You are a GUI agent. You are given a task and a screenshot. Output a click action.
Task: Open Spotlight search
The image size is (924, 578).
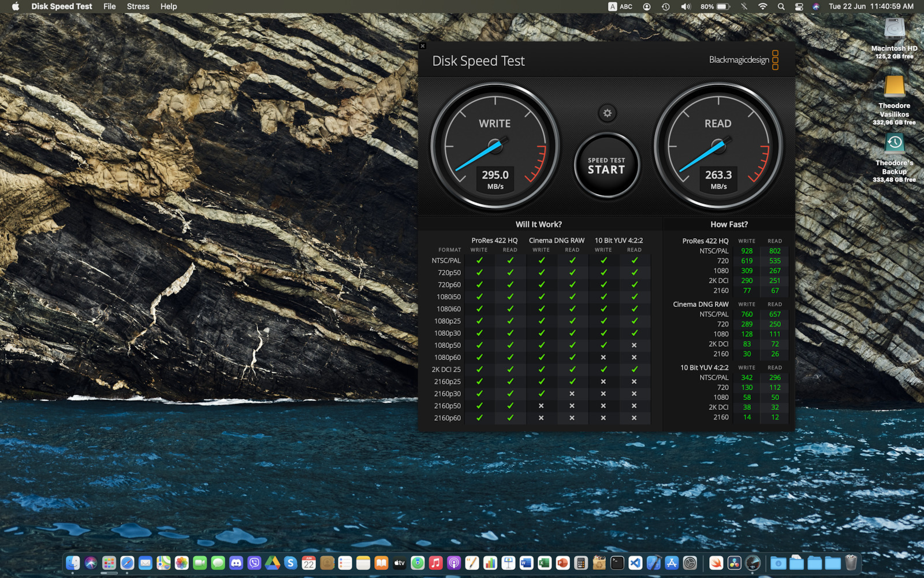pyautogui.click(x=781, y=6)
